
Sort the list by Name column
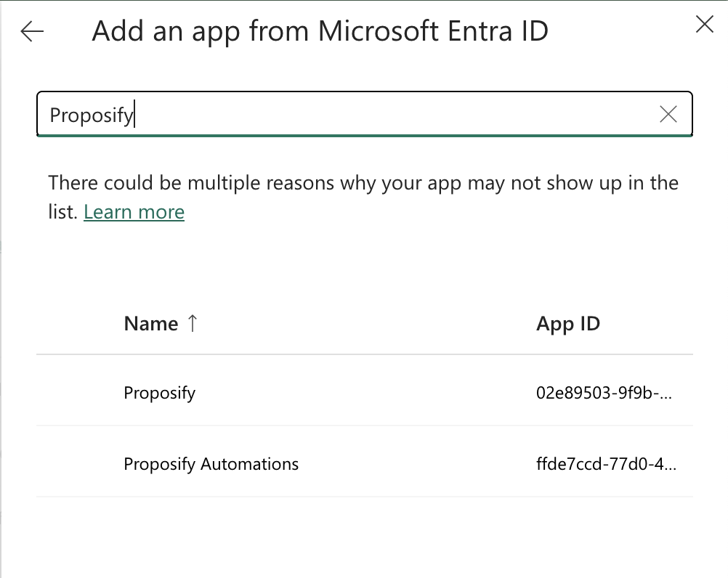coord(151,324)
